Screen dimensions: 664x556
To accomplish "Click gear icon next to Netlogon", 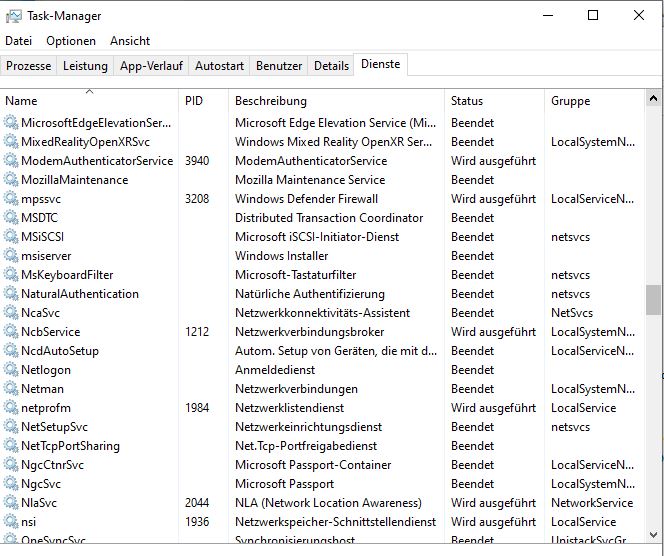I will pyautogui.click(x=11, y=370).
